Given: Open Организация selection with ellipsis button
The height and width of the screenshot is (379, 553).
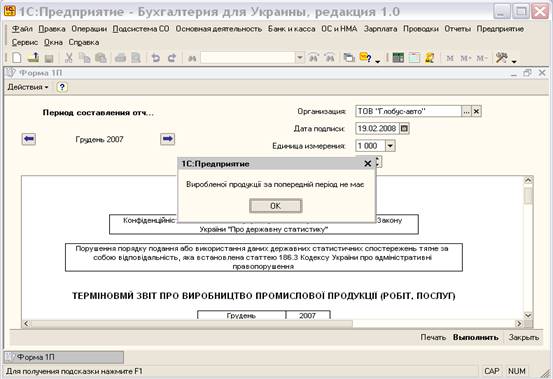Looking at the screenshot, I should pyautogui.click(x=466, y=111).
